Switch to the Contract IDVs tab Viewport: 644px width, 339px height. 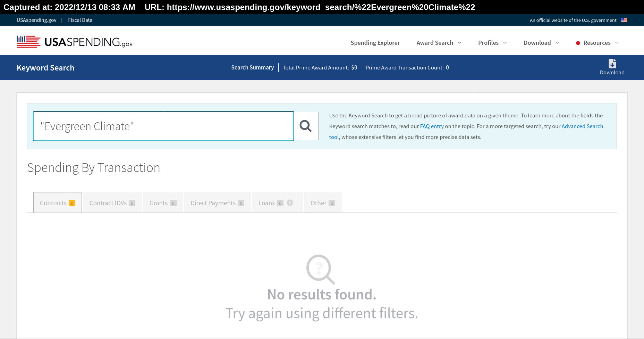tap(112, 202)
